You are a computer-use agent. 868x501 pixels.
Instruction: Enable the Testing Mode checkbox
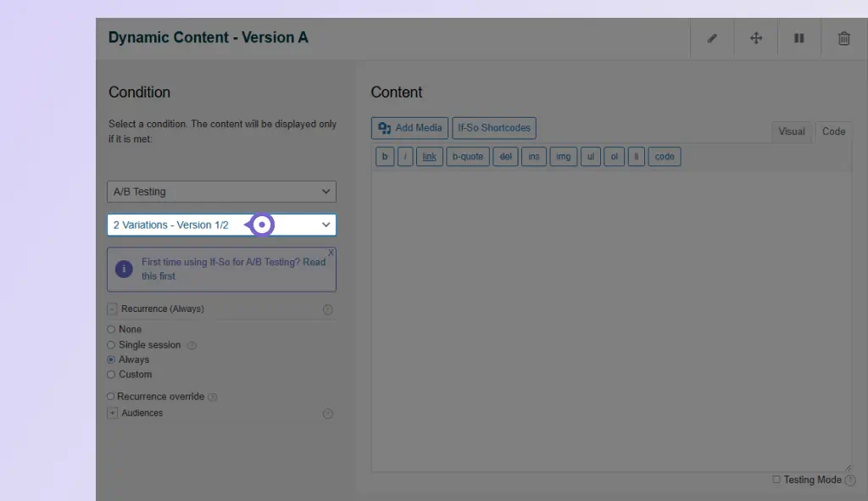point(776,480)
